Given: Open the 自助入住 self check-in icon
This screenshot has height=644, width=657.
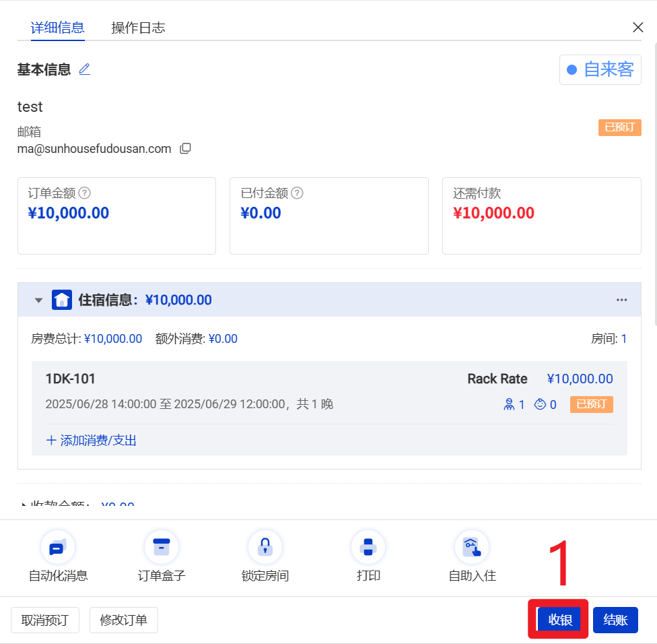Looking at the screenshot, I should click(472, 547).
